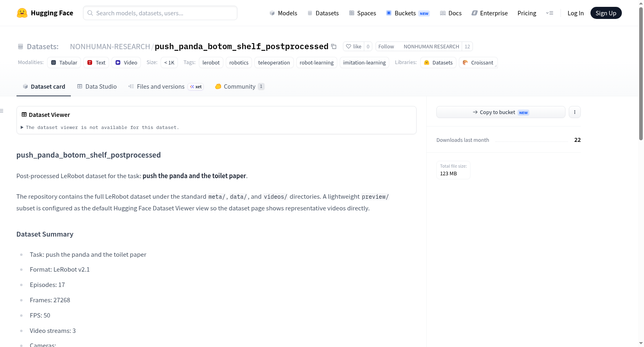The width and height of the screenshot is (644, 347).
Task: Select the lerobot tag
Action: tap(211, 62)
